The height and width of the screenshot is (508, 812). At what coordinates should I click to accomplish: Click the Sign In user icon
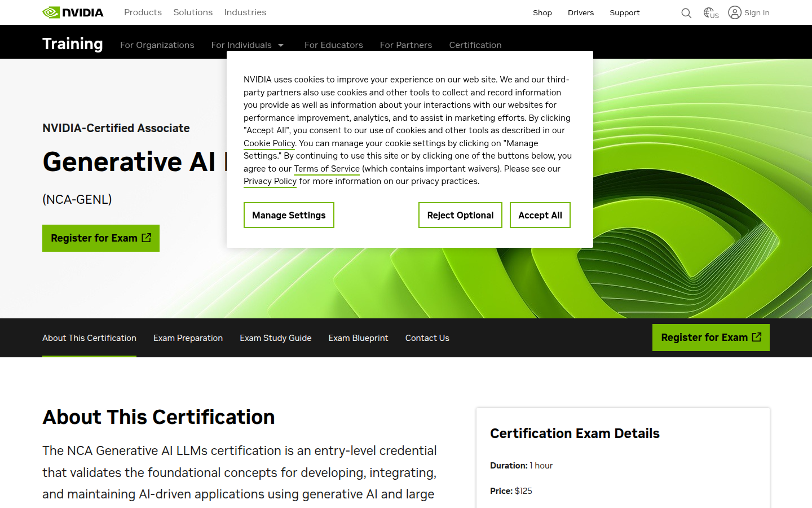click(x=734, y=12)
